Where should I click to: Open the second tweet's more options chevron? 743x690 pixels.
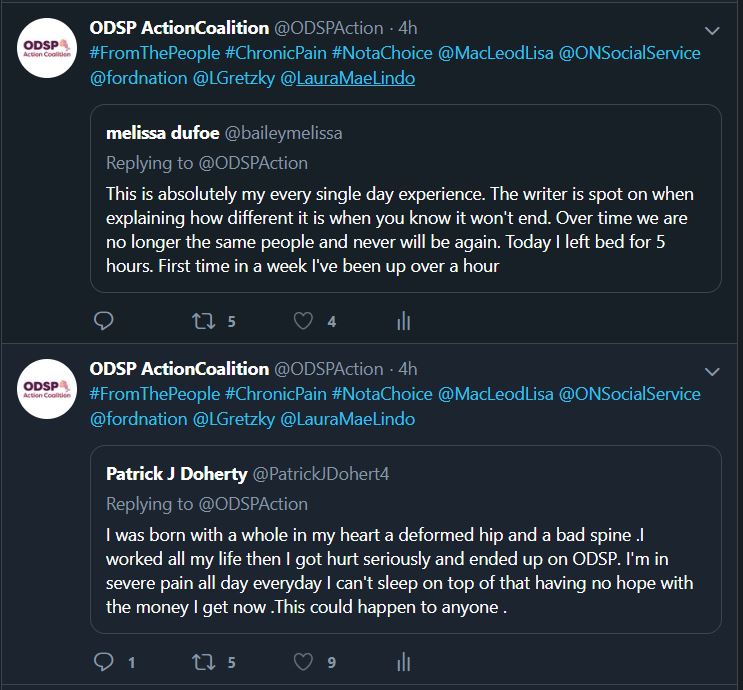(x=712, y=371)
